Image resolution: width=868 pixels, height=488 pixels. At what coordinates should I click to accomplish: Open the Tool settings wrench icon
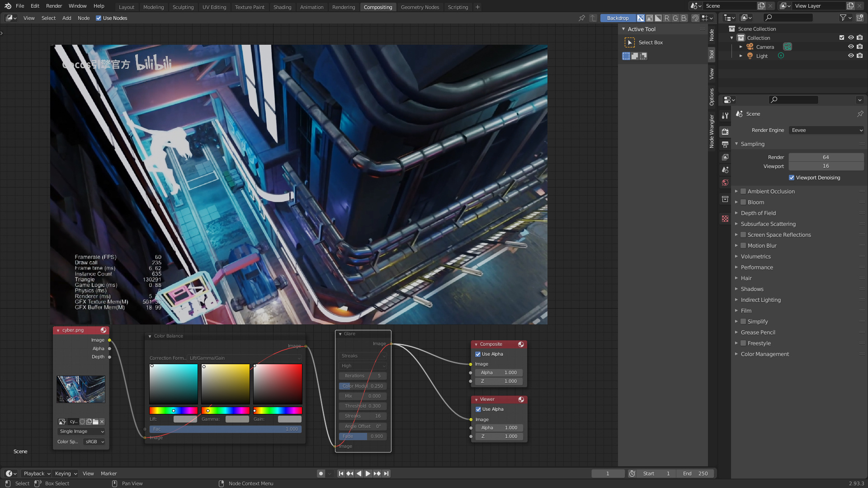pos(725,116)
